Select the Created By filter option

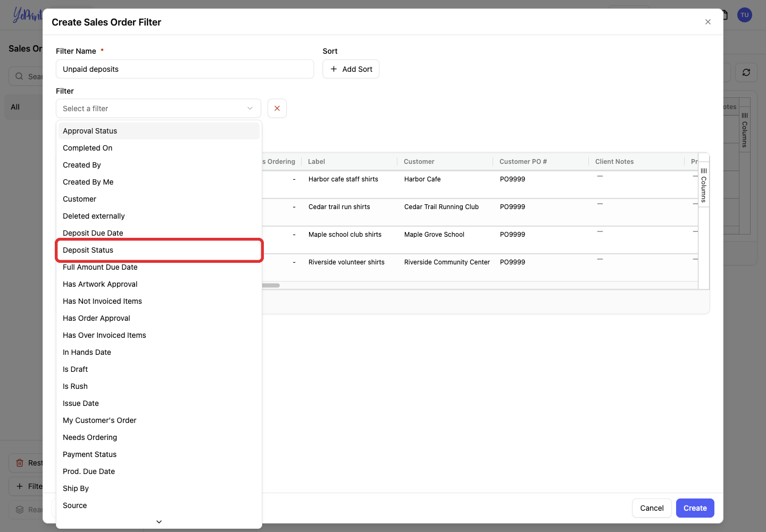[x=159, y=165]
